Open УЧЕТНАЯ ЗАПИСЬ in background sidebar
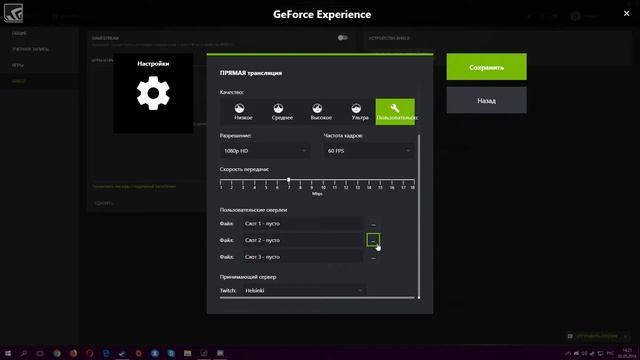640x360 pixels. [30, 49]
